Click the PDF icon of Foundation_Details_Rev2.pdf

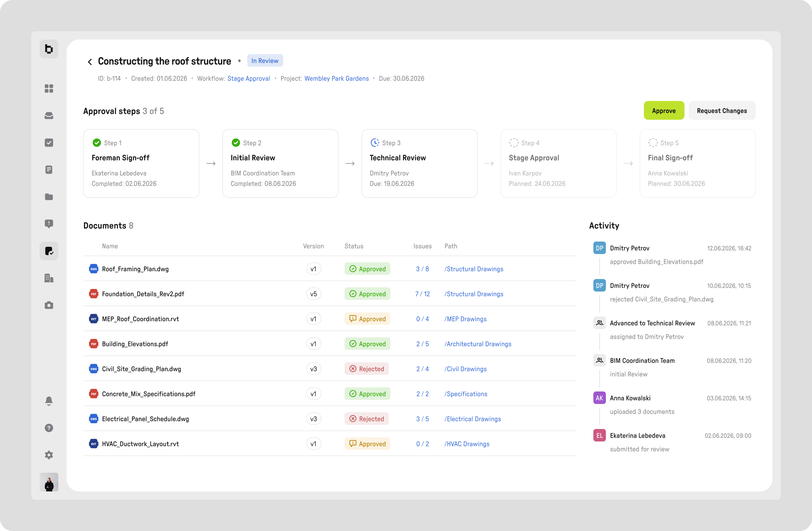point(94,294)
